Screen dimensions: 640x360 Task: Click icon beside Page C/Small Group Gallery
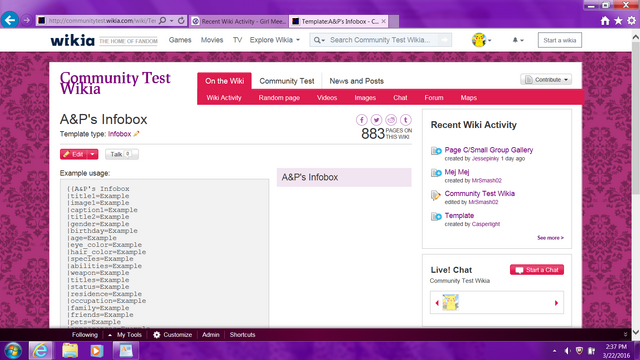point(436,151)
